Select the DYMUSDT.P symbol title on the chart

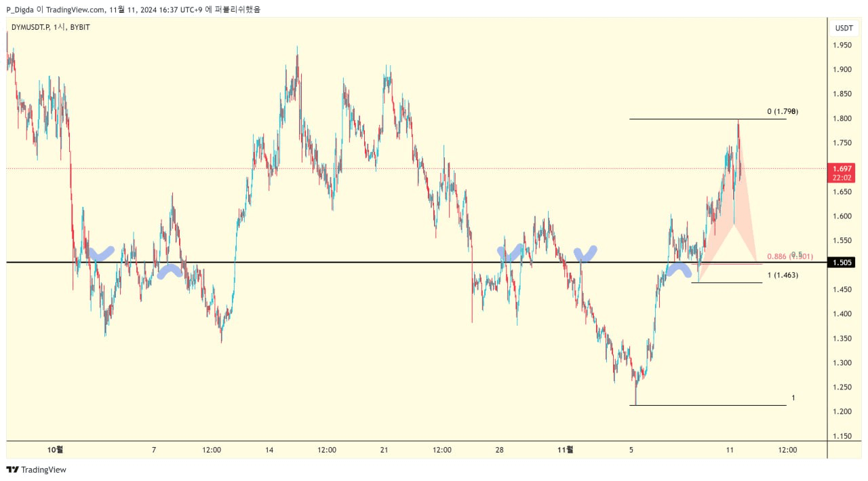point(31,27)
